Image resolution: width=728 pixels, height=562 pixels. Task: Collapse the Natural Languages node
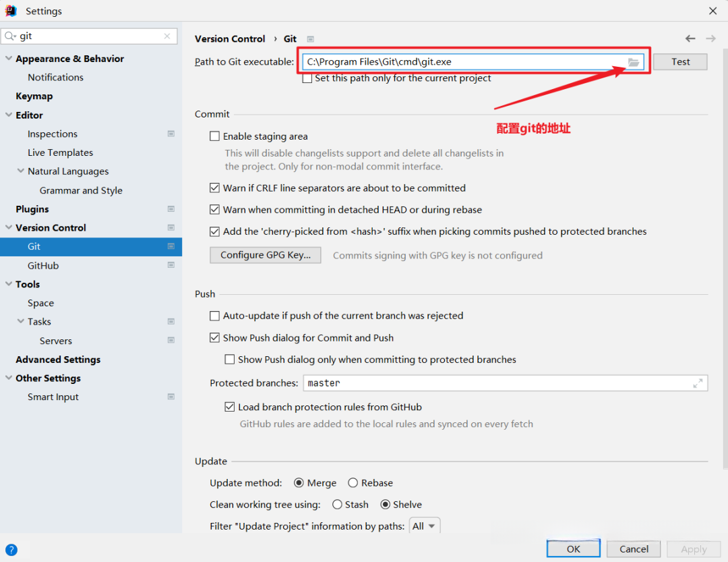[21, 171]
